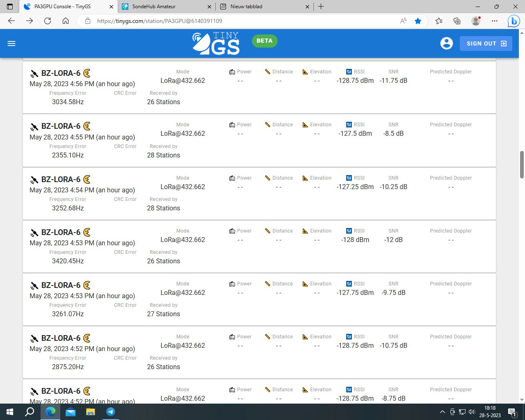Click the SIGN OUT button
Viewport: 525px width, 420px height.
tap(486, 43)
